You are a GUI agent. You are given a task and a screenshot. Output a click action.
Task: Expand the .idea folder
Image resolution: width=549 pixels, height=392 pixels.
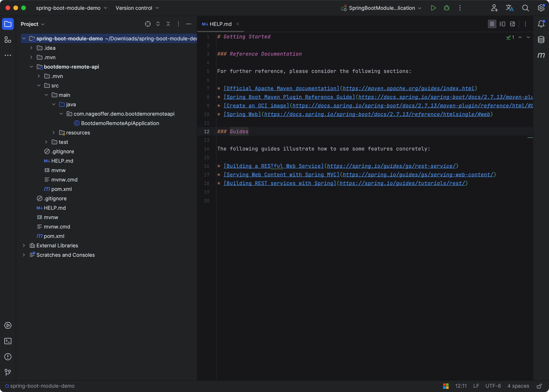[31, 48]
